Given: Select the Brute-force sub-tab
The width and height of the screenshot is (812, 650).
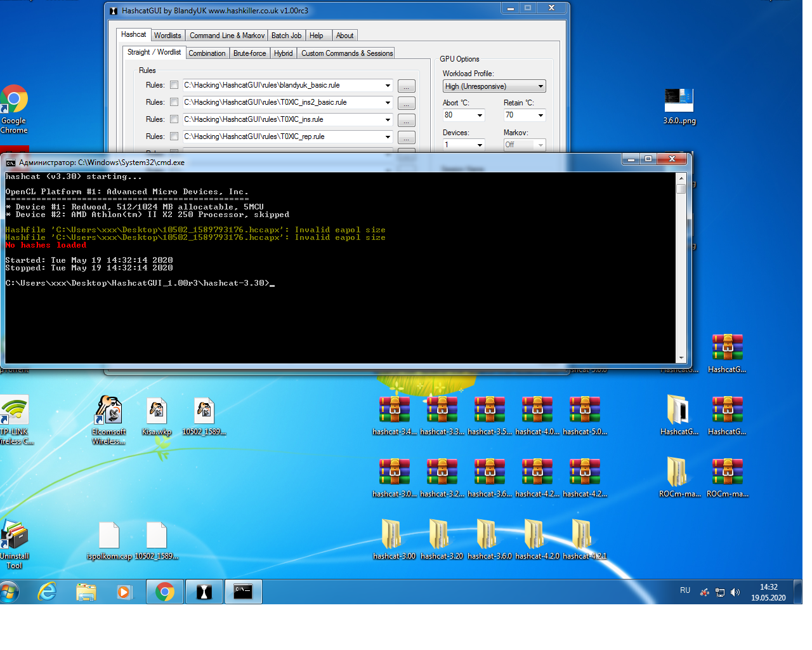Looking at the screenshot, I should [249, 53].
